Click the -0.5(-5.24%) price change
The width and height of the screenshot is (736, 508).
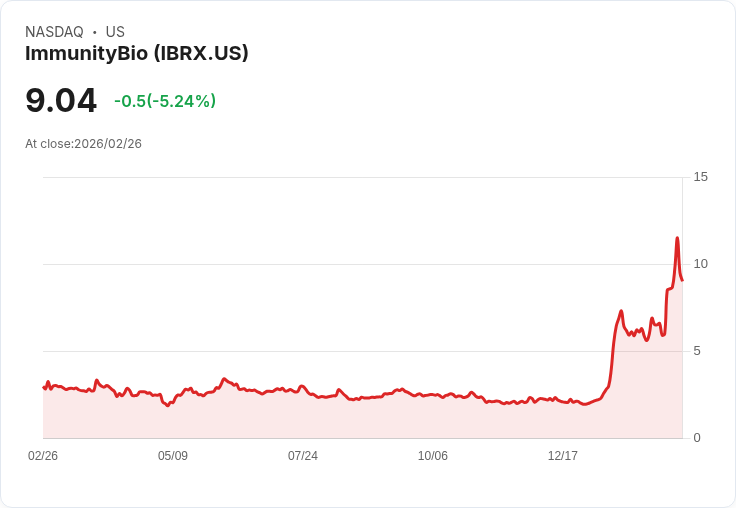[165, 101]
